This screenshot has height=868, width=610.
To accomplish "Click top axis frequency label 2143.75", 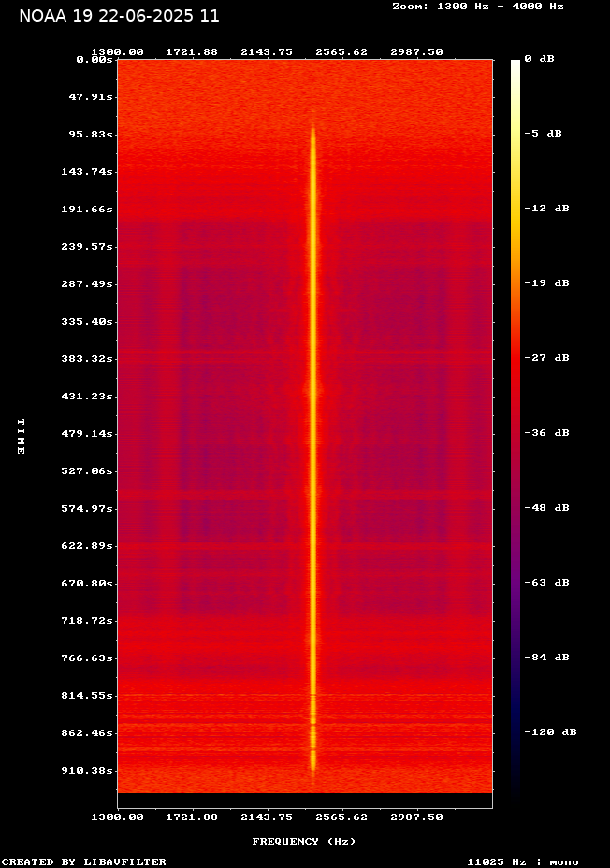I will coord(267,52).
